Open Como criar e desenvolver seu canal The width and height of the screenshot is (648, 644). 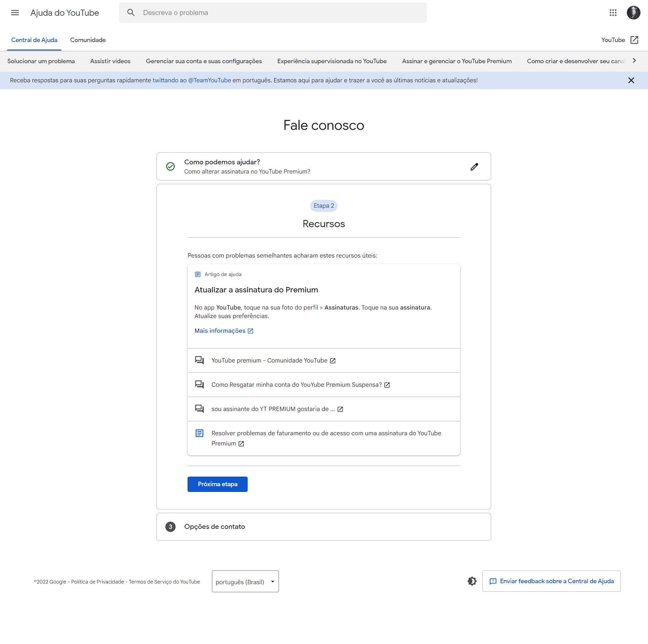point(576,61)
